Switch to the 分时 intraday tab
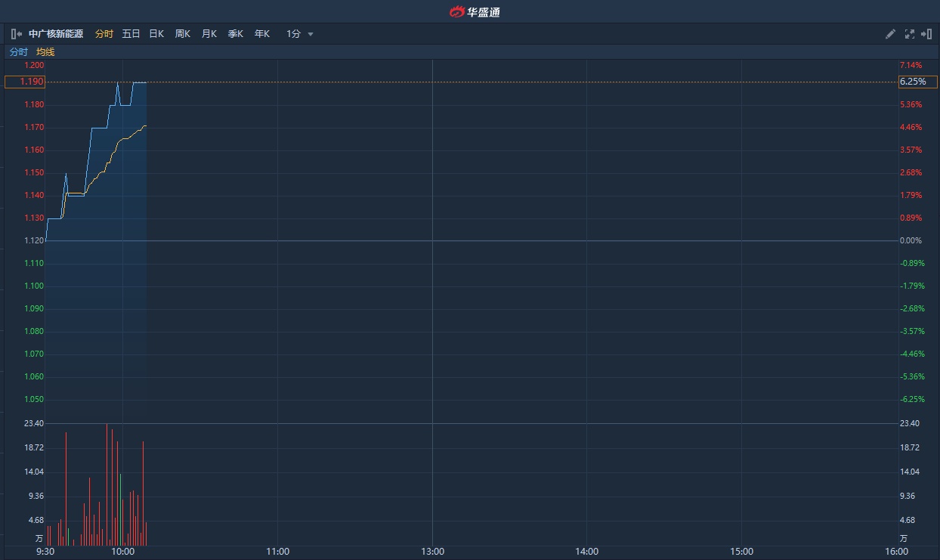940x560 pixels. point(104,34)
